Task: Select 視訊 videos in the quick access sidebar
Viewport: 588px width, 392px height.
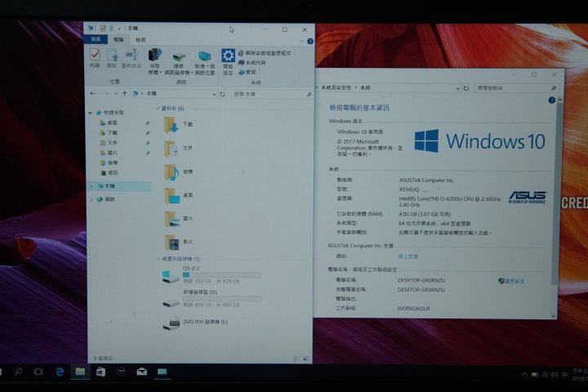Action: [112, 173]
